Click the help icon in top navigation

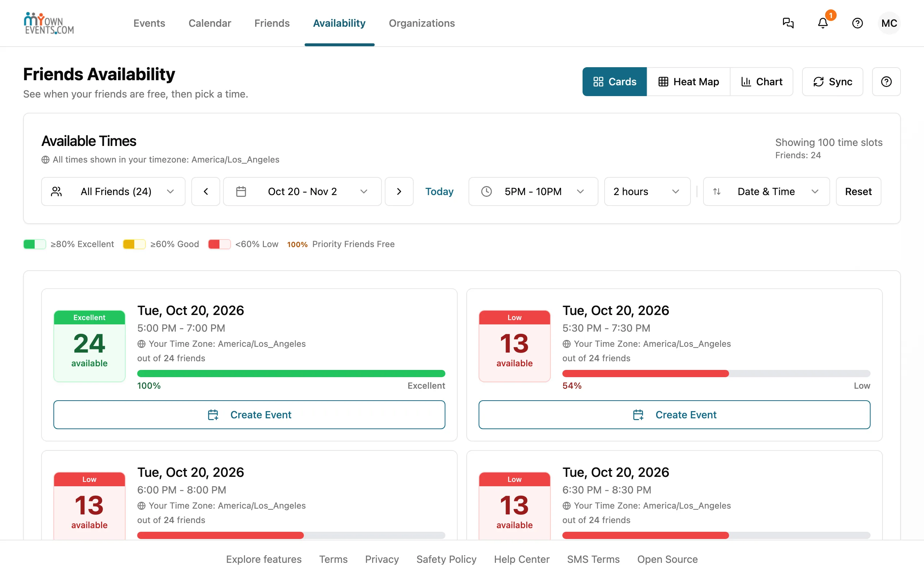(857, 23)
